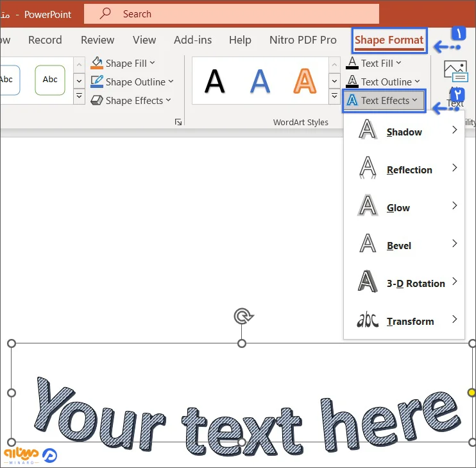Click into the Search box
The image size is (476, 468).
point(232,13)
